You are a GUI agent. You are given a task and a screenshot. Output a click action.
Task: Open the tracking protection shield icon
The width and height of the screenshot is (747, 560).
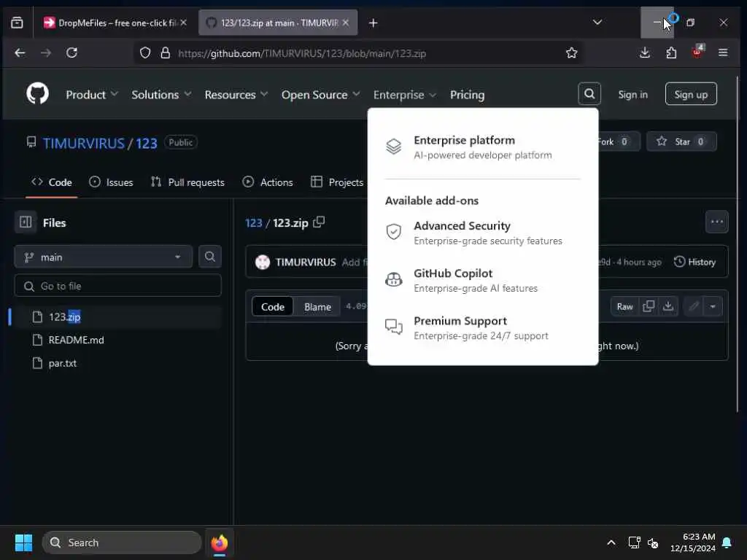click(145, 52)
